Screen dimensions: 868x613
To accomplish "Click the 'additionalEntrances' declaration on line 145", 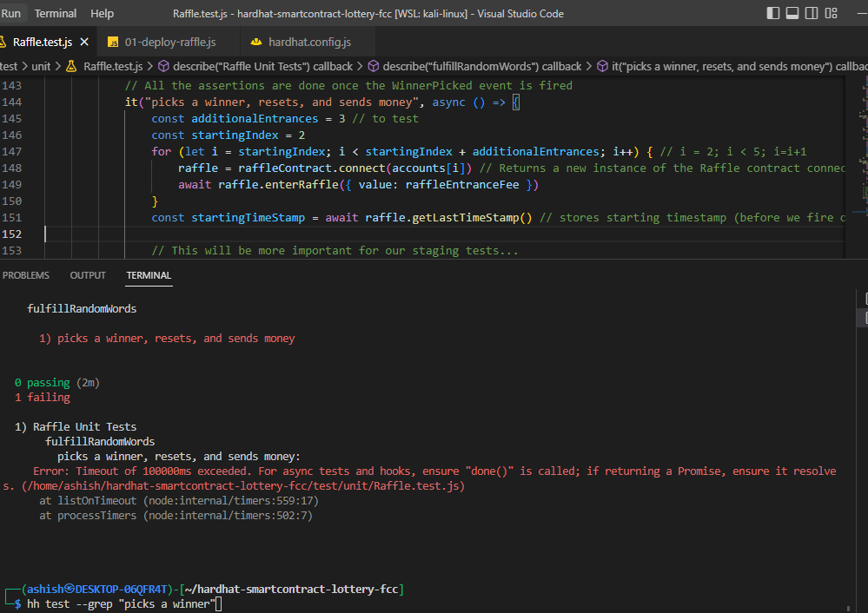I will (x=255, y=119).
